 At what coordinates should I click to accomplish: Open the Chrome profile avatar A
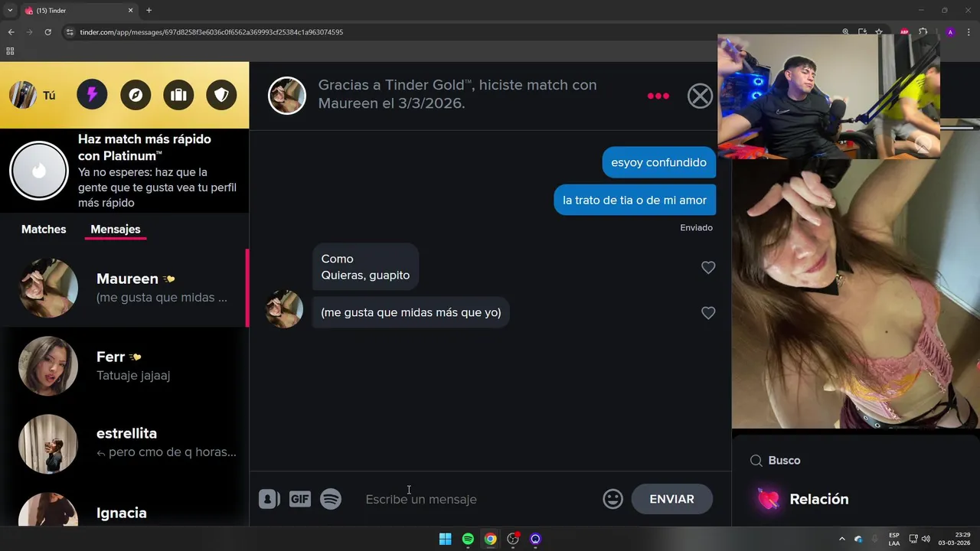click(x=950, y=32)
